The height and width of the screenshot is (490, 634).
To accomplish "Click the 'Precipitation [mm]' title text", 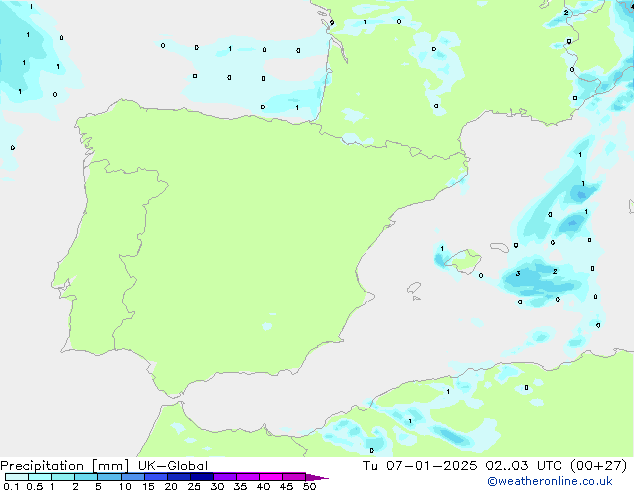I will tap(65, 466).
